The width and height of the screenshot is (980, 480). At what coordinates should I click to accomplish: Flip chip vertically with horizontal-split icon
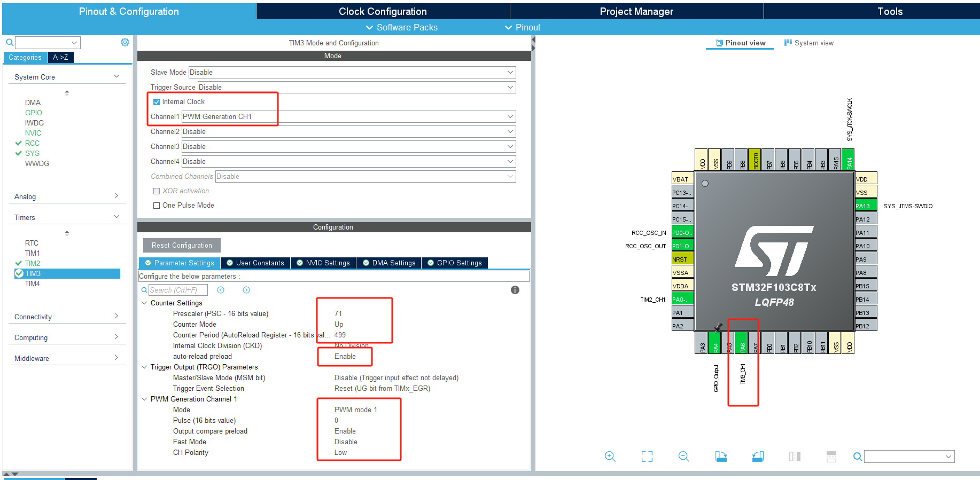831,457
